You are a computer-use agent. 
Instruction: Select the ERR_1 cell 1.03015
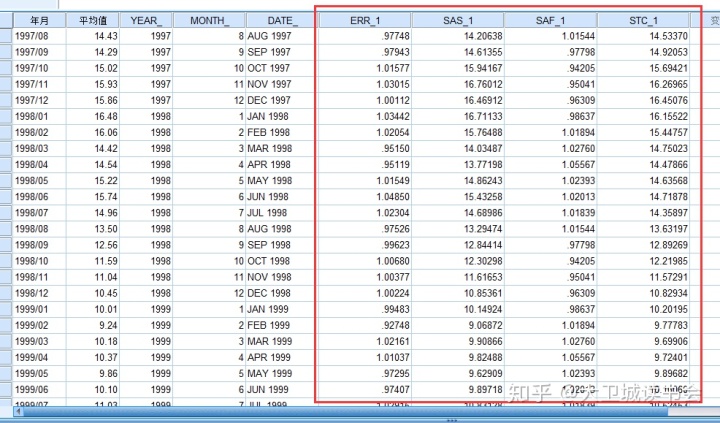(365, 85)
